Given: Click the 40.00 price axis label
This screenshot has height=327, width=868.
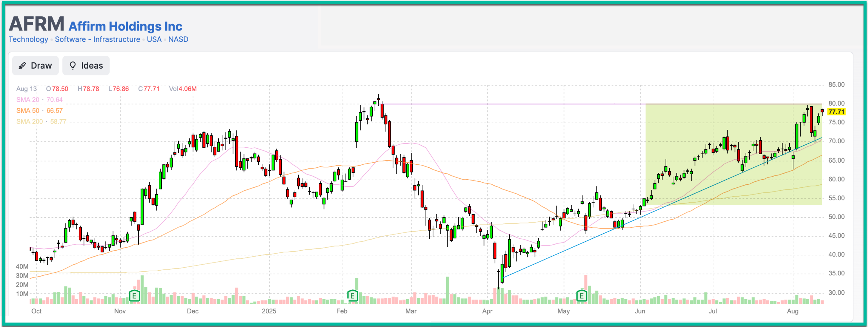Looking at the screenshot, I should tap(836, 254).
